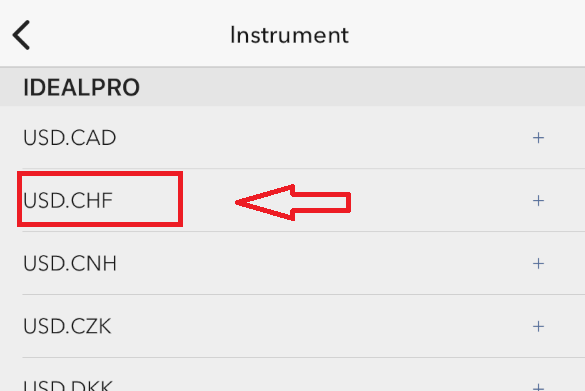Image resolution: width=585 pixels, height=391 pixels.
Task: Click blank area right of Instrument title
Action: point(466,34)
